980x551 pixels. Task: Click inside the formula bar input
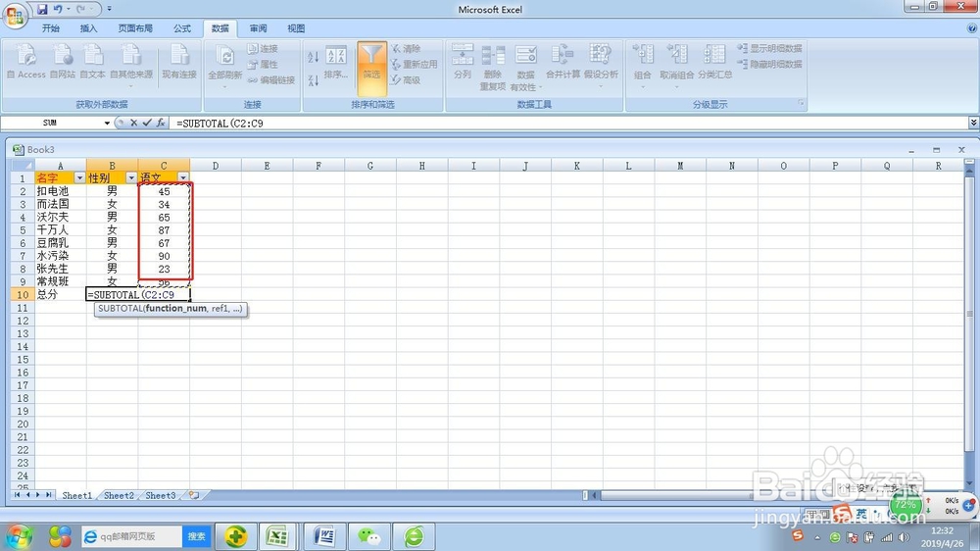click(570, 124)
